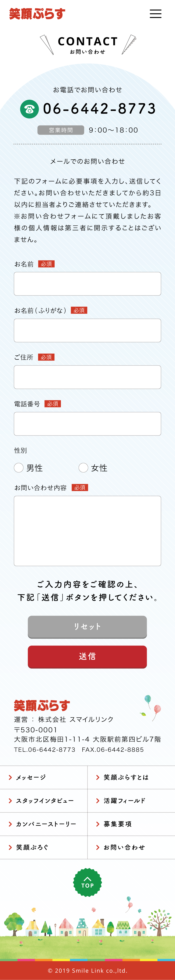This screenshot has height=980, width=175.
Task: Open the 募集要項 footer link
Action: tap(118, 824)
